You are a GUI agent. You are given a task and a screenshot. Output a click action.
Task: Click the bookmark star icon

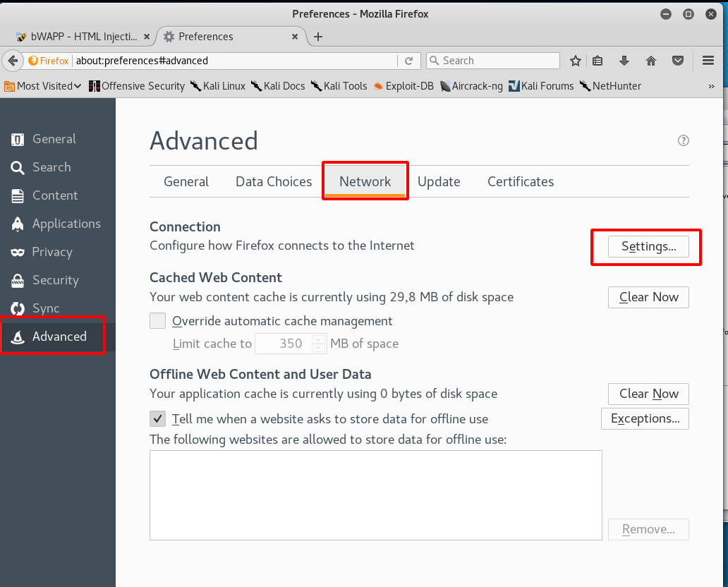point(576,61)
